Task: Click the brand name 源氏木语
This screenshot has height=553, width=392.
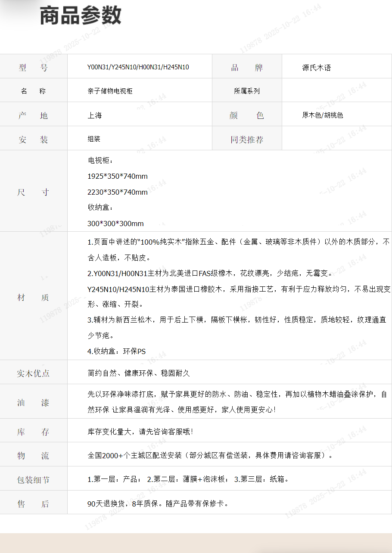Action: (316, 68)
